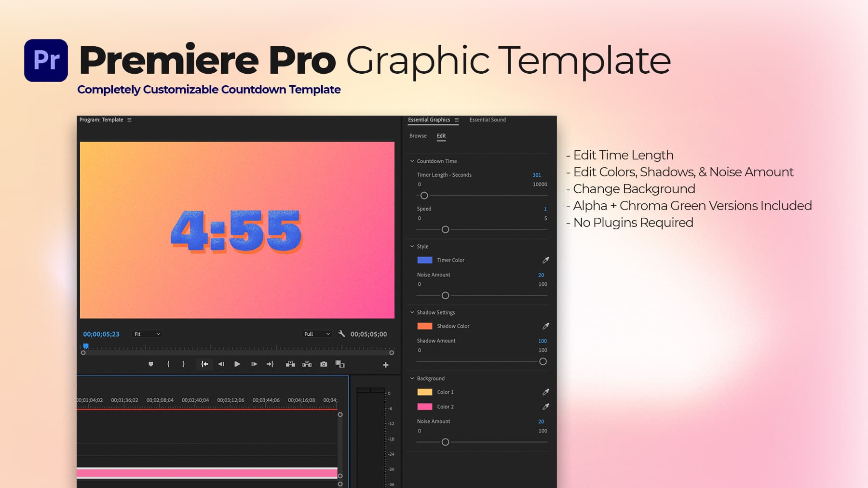The image size is (868, 488).
Task: Export a frame with the camera icon
Action: point(324,364)
